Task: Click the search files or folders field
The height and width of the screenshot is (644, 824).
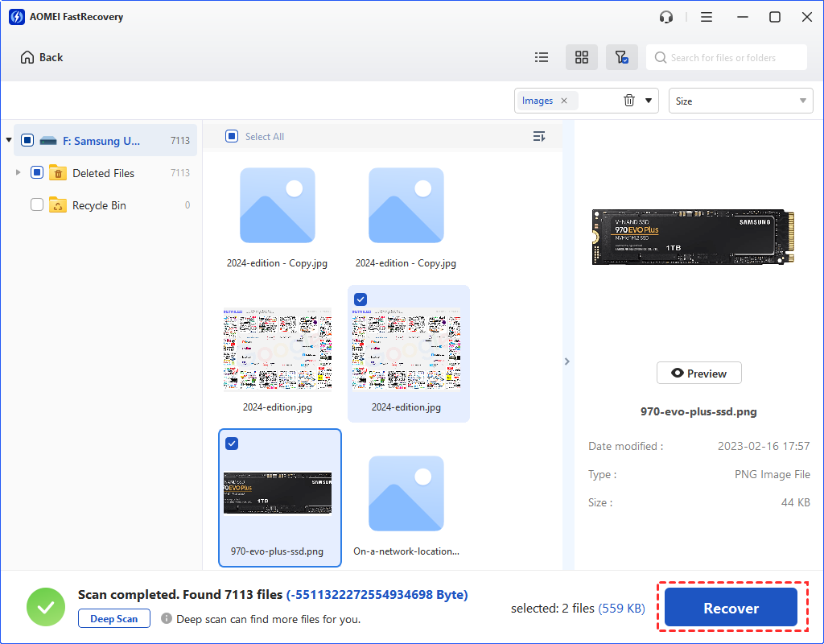Action: (734, 58)
